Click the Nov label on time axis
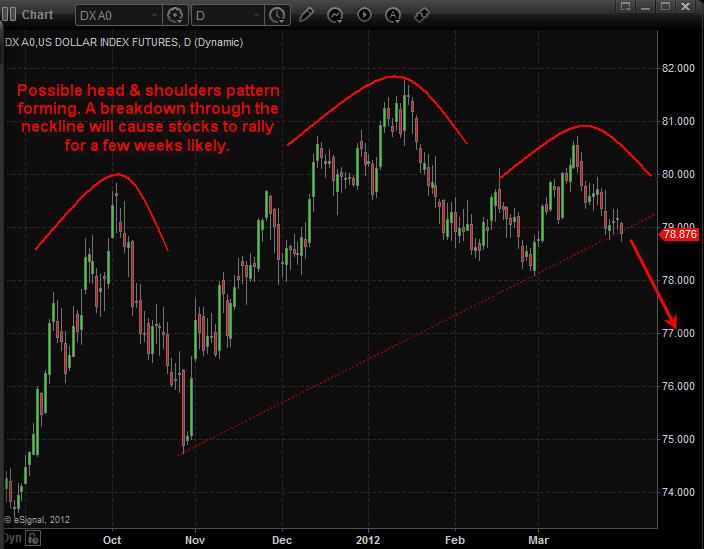Viewport: 704px width, 549px height. (x=195, y=540)
